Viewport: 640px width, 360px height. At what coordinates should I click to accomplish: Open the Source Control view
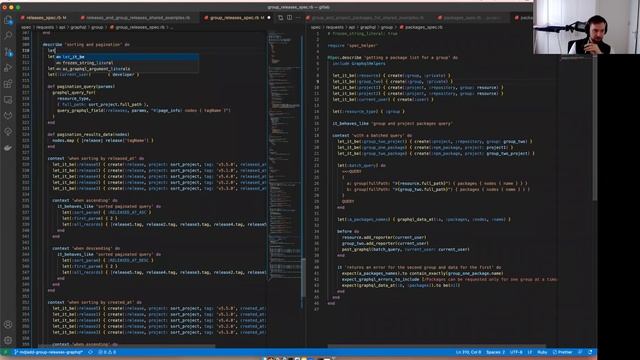(x=8, y=52)
